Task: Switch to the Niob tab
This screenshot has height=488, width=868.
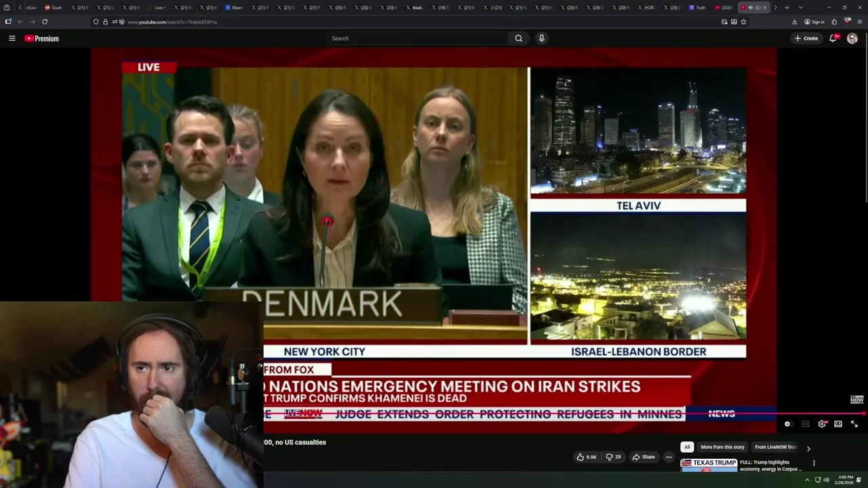Action: tap(414, 7)
